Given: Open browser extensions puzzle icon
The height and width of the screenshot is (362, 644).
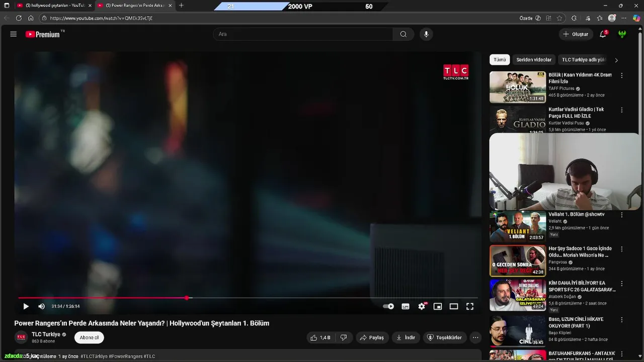Looking at the screenshot, I should (574, 18).
